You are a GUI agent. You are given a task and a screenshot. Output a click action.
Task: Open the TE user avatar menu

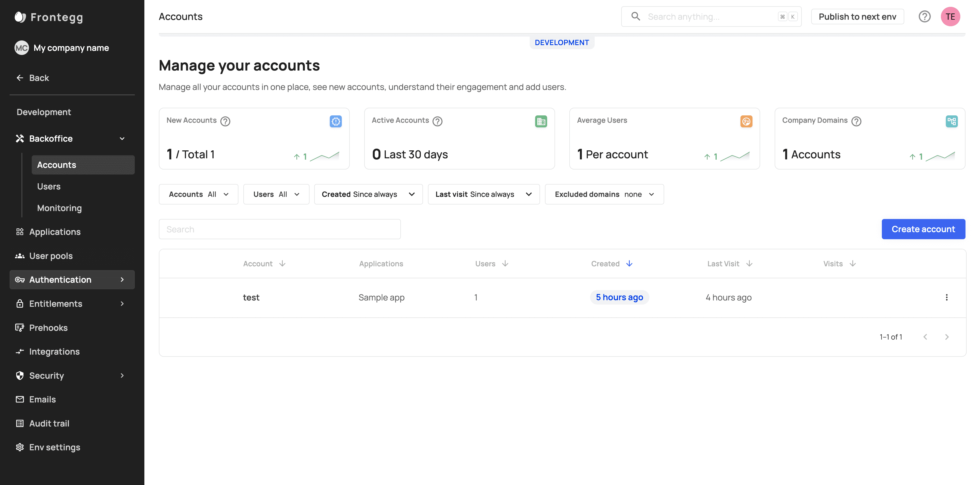coord(950,17)
